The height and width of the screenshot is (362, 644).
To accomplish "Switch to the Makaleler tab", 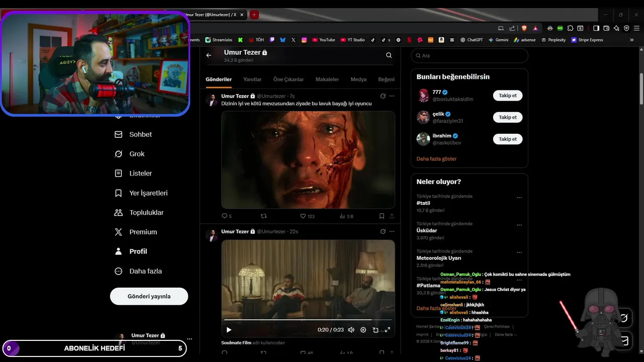I will tap(327, 79).
